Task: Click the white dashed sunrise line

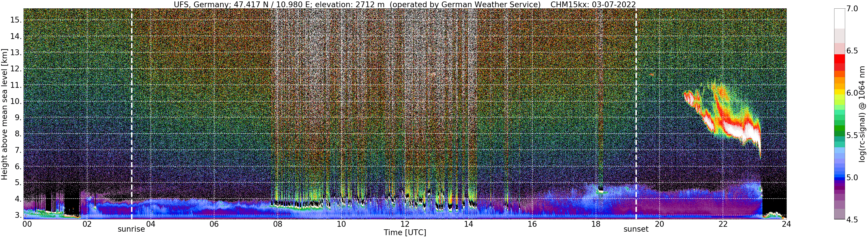Action: [x=131, y=114]
